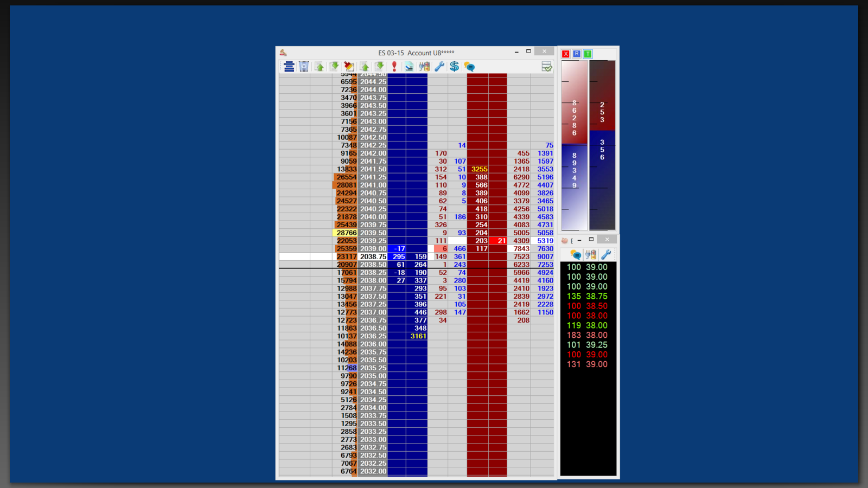Screen dimensions: 868x488
Task: Click price level 2032.00 in the ladder
Action: tap(373, 471)
